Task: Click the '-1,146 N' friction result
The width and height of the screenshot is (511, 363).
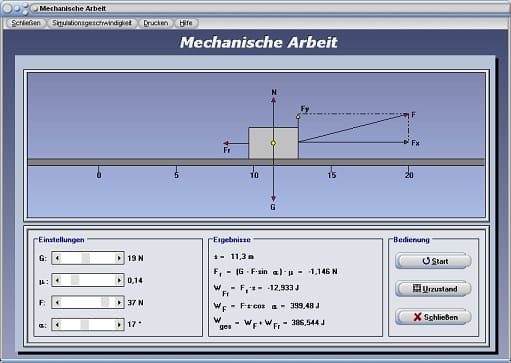Action: (x=323, y=271)
